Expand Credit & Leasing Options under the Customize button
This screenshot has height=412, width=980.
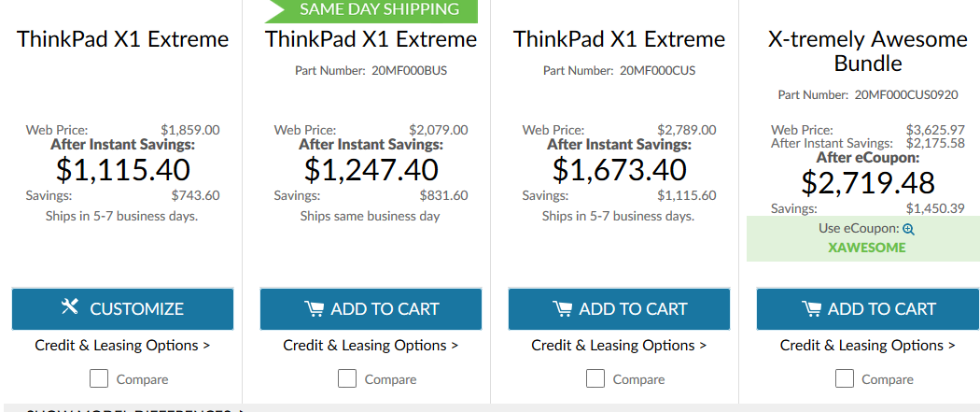point(122,345)
